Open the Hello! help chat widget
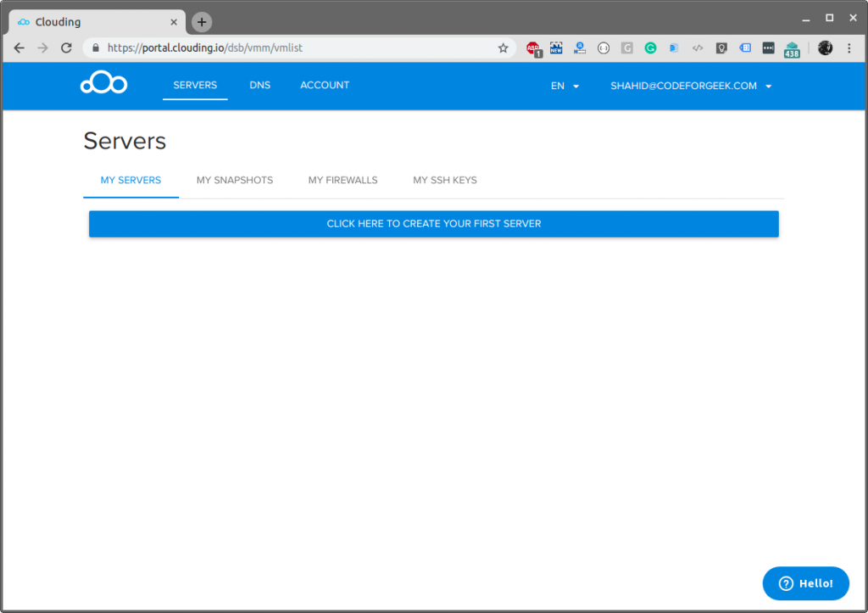 click(x=805, y=583)
